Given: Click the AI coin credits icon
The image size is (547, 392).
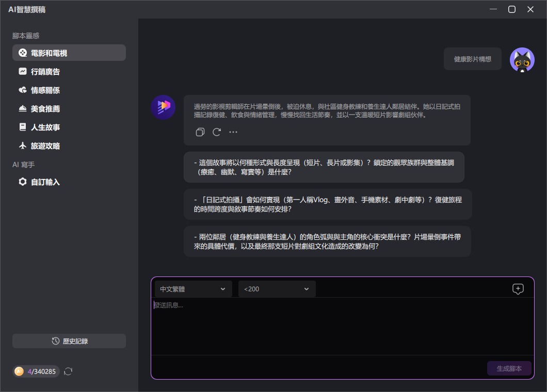Looking at the screenshot, I should tap(20, 371).
